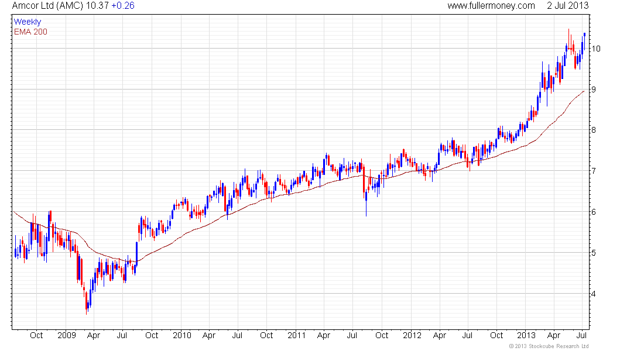Screen dimensions: 644x351
Task: Click the Stockcube Research Ltd copyright text
Action: (x=549, y=346)
